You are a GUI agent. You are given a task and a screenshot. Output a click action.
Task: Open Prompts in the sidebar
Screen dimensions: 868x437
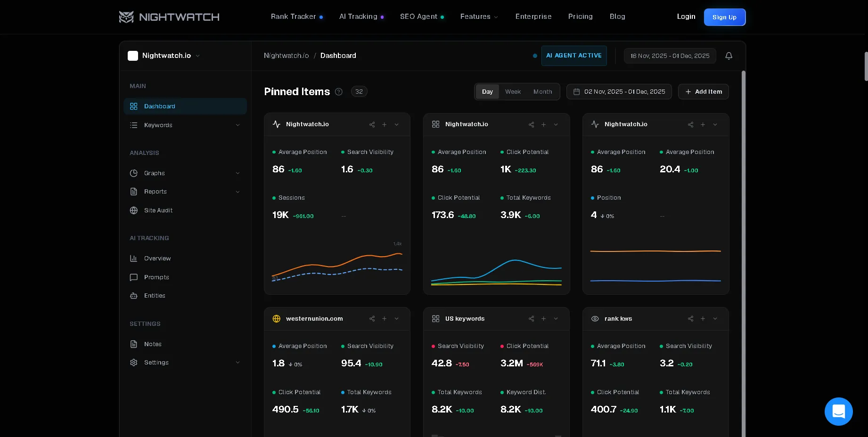pyautogui.click(x=185, y=277)
